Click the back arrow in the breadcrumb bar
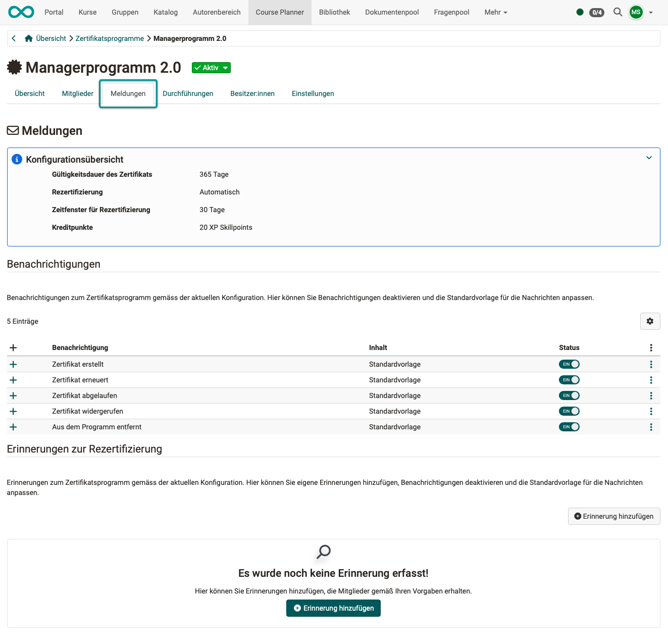The image size is (668, 644). point(14,38)
